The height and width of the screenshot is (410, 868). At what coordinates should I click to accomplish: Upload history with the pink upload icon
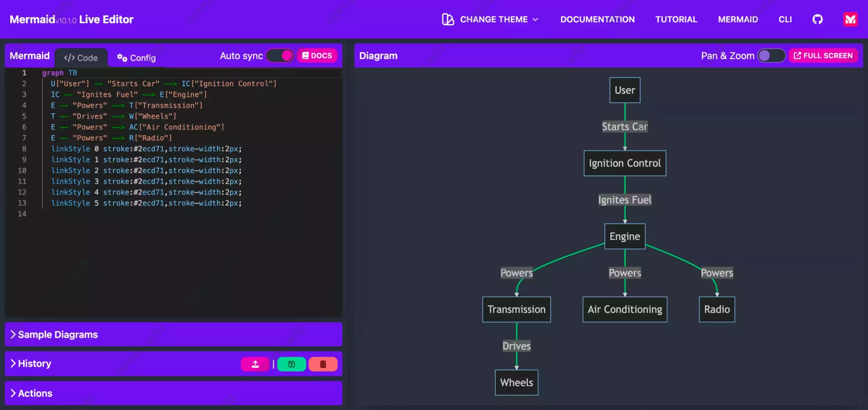click(255, 364)
